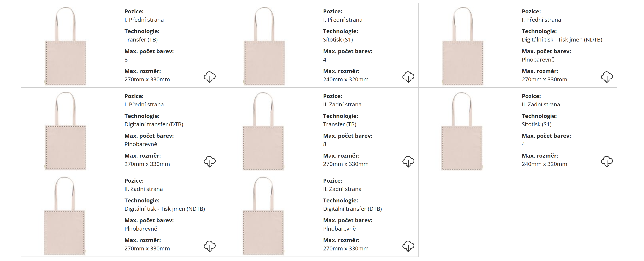
Task: Download back-side Digitální tisk (NDTB) template
Action: pyautogui.click(x=209, y=246)
